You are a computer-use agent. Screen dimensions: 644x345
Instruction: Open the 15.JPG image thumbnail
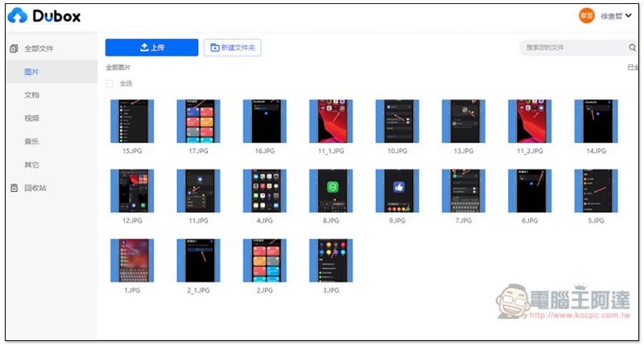132,121
